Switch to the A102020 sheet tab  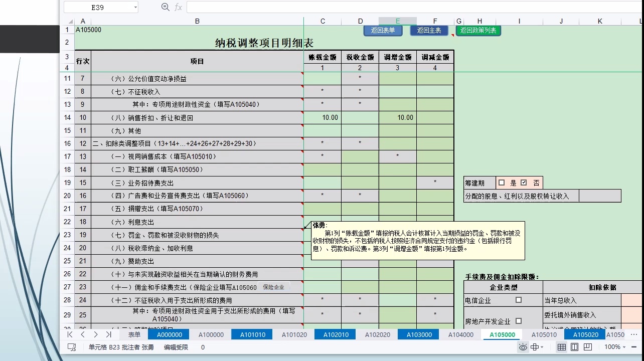click(377, 334)
